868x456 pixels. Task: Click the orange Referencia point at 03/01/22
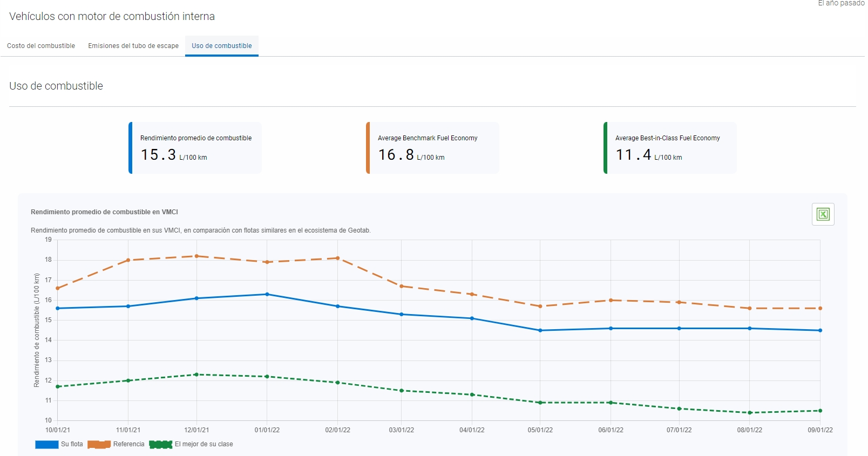point(402,286)
